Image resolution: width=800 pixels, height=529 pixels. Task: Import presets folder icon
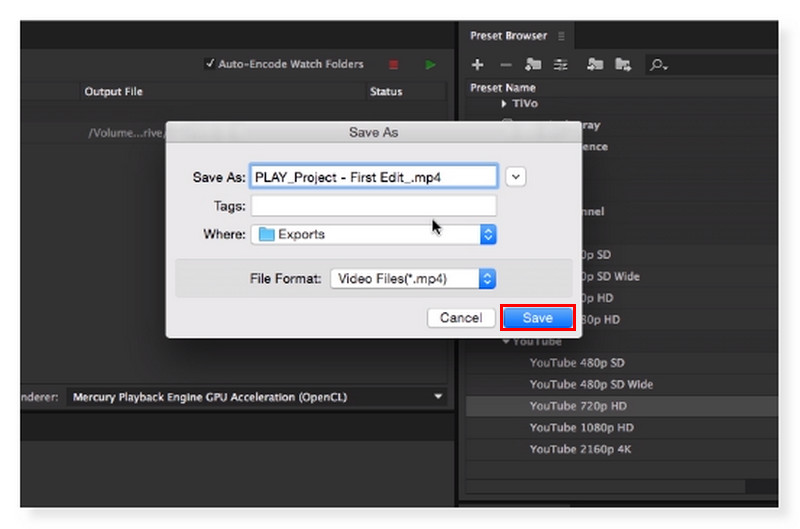tap(595, 64)
